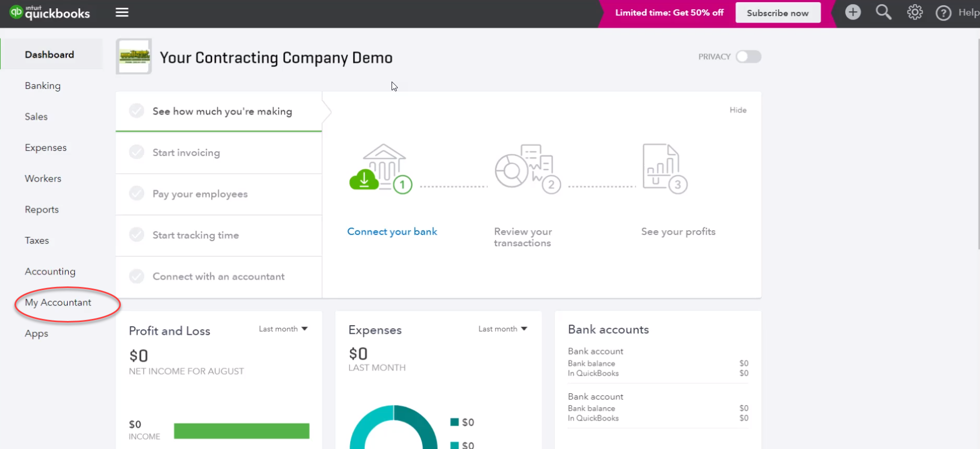Image resolution: width=980 pixels, height=449 pixels.
Task: Open the Help question mark icon
Action: point(943,13)
